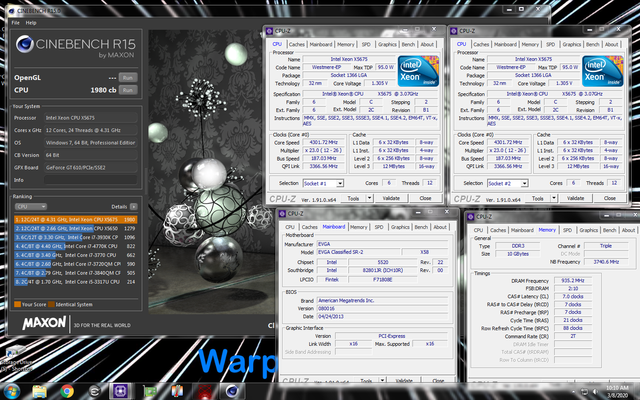Click the DRAM Frequency value 935.2 MHz
This screenshot has height=400, width=640.
coord(573,281)
